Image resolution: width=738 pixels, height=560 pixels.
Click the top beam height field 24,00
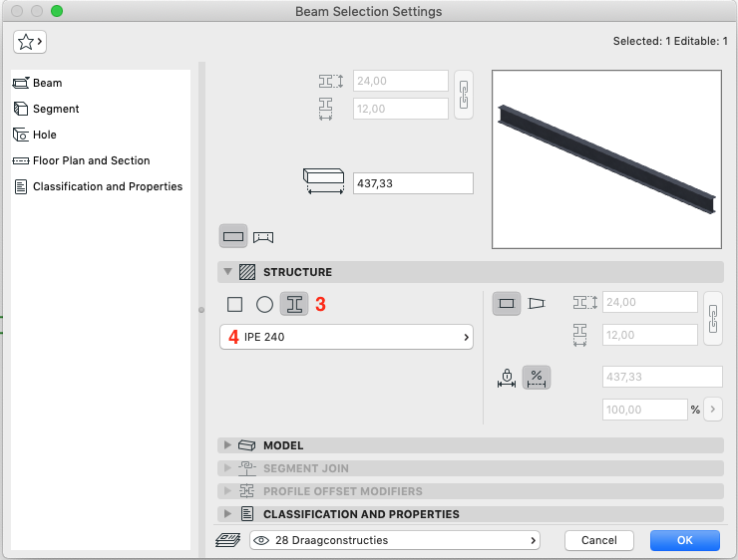click(x=401, y=81)
